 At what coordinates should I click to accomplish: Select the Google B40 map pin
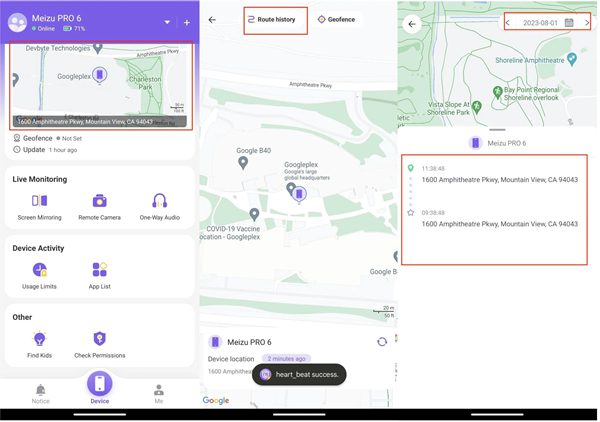point(243,163)
